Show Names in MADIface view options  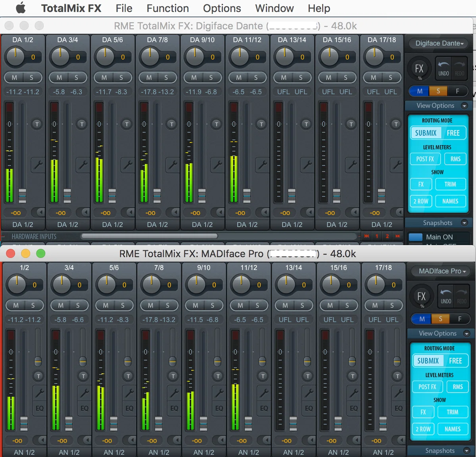453,429
